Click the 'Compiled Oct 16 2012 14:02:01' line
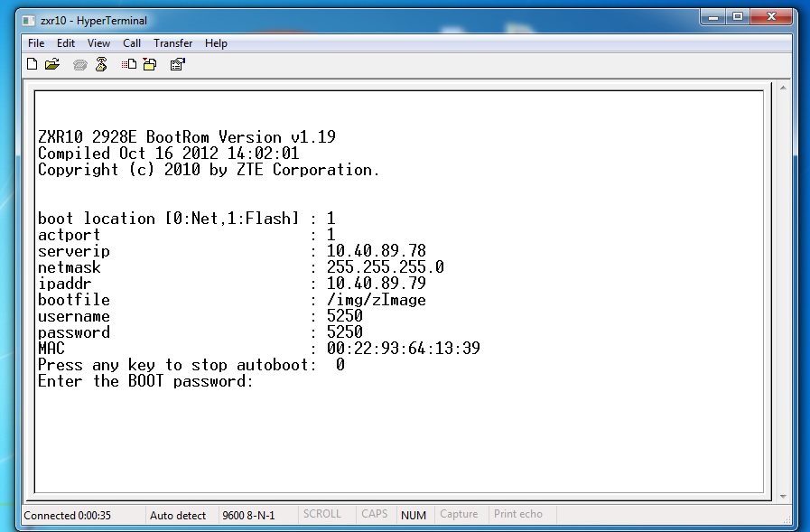The image size is (810, 532). [168, 154]
